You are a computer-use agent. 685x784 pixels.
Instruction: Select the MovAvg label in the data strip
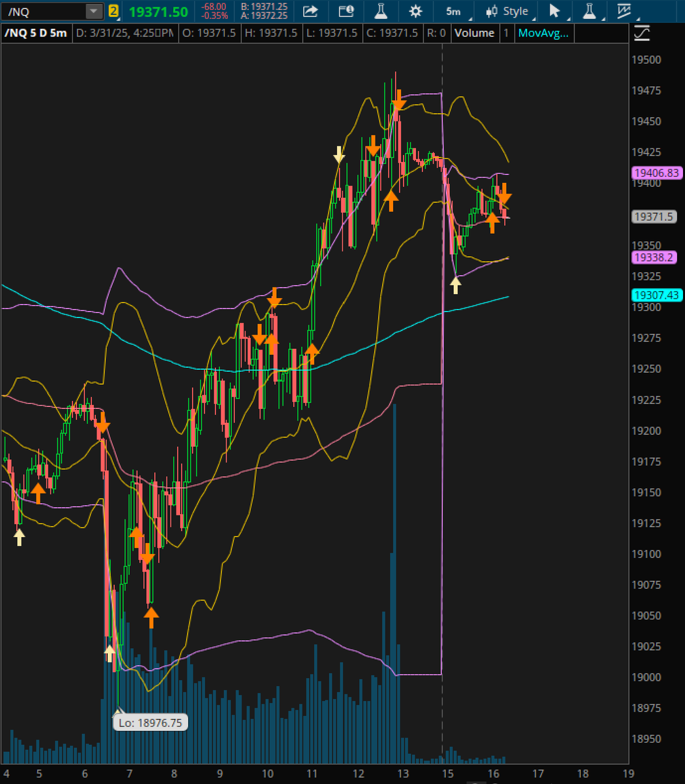pyautogui.click(x=544, y=33)
